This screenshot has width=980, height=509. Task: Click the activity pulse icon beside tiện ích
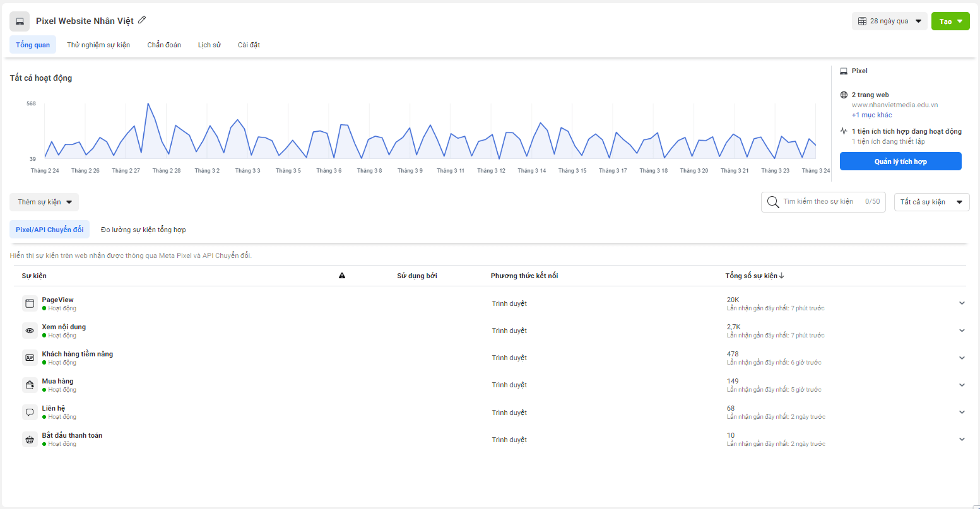844,131
